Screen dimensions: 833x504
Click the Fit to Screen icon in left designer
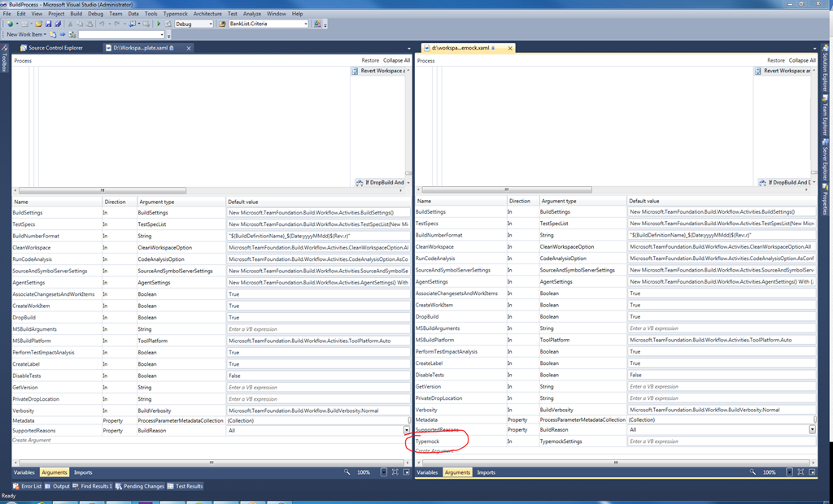click(395, 471)
